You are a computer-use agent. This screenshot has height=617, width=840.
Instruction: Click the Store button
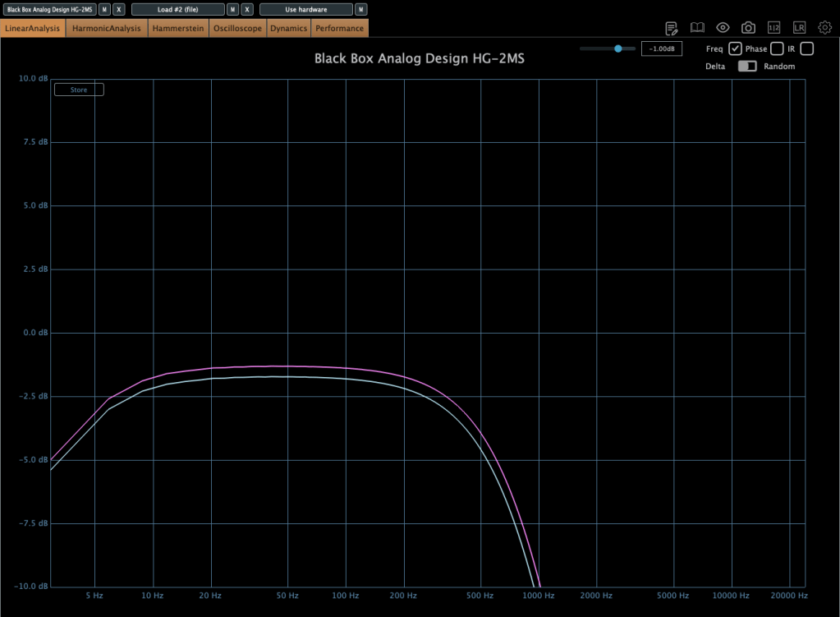pyautogui.click(x=79, y=90)
